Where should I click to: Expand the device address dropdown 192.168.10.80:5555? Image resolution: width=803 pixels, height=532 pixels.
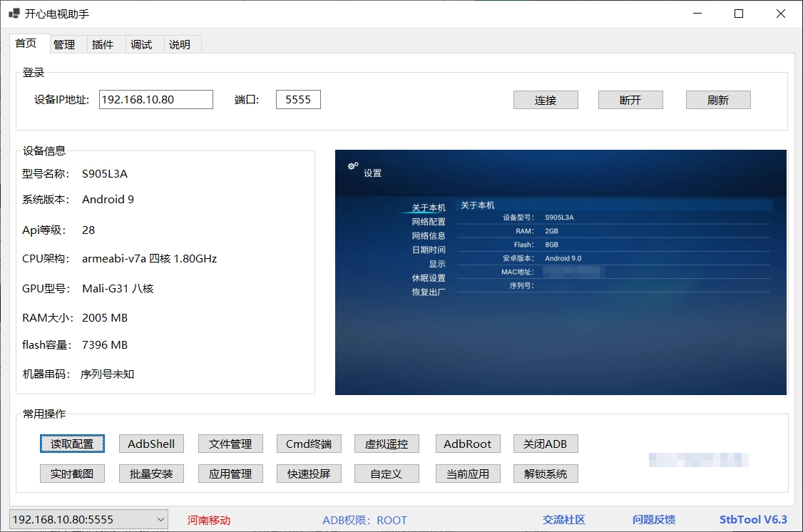[x=160, y=519]
